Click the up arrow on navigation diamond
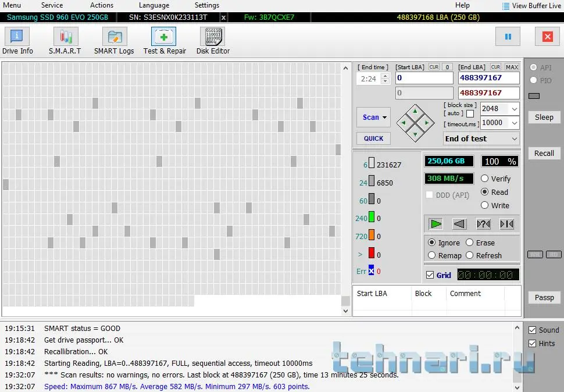This screenshot has height=392, width=564. click(415, 111)
